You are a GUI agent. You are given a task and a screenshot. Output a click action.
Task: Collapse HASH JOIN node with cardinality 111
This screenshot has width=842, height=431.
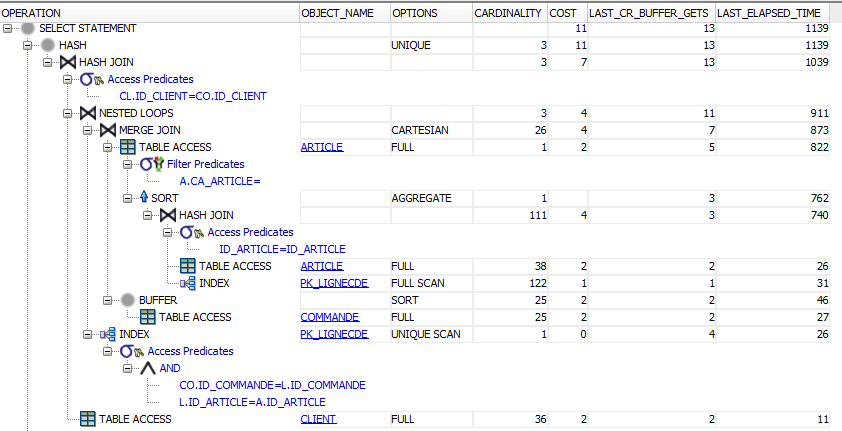(147, 215)
